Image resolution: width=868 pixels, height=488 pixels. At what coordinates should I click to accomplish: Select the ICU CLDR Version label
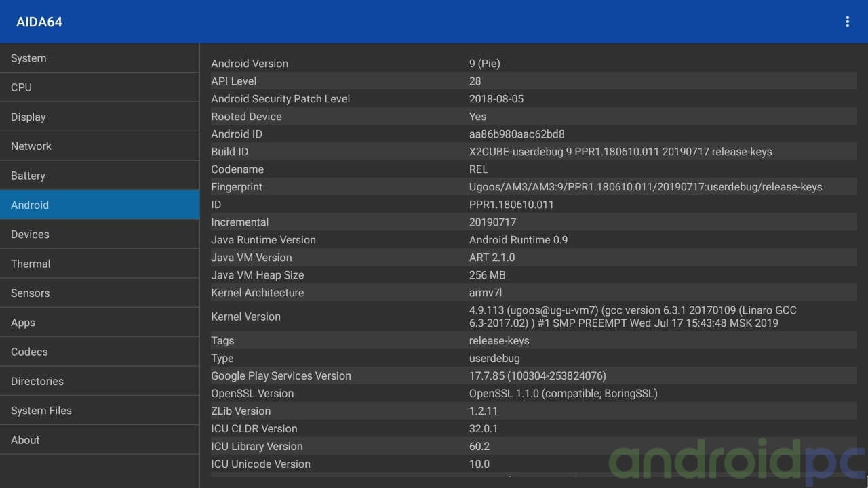point(254,429)
